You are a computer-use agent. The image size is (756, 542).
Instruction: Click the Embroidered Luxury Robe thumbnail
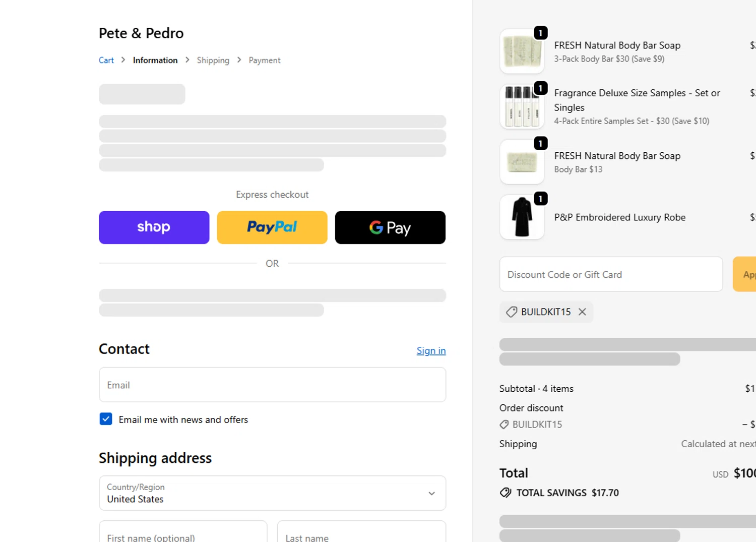click(x=522, y=217)
